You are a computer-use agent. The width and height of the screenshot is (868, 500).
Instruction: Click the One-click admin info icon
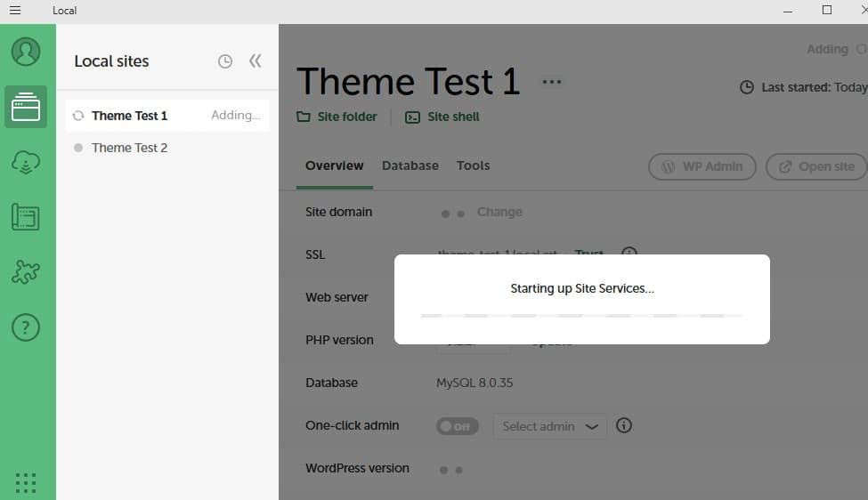(624, 425)
